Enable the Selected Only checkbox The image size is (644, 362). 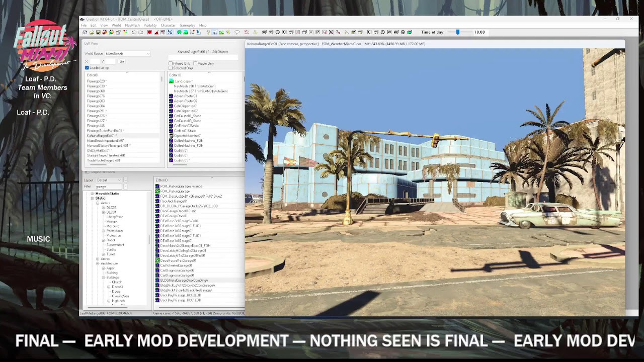(171, 68)
